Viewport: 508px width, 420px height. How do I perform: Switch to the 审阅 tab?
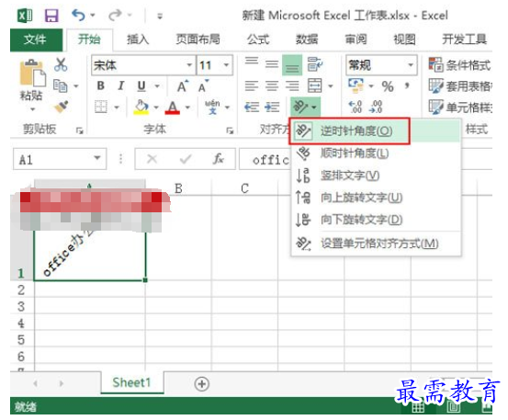click(x=356, y=40)
